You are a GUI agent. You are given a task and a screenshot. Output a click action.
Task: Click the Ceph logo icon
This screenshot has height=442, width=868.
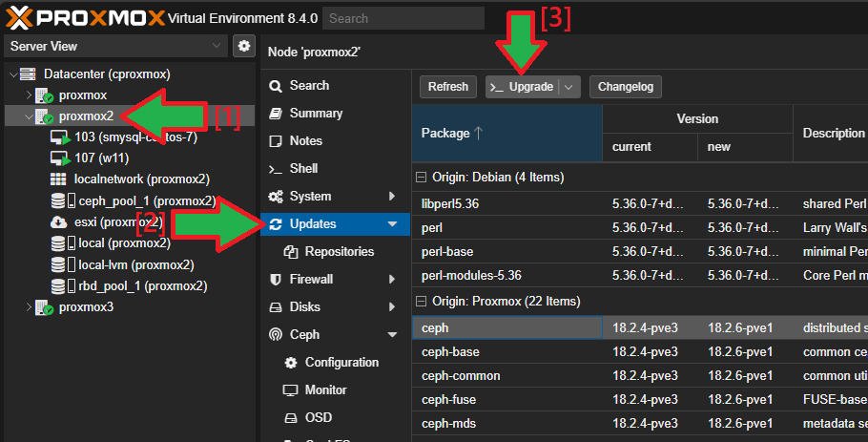(275, 334)
